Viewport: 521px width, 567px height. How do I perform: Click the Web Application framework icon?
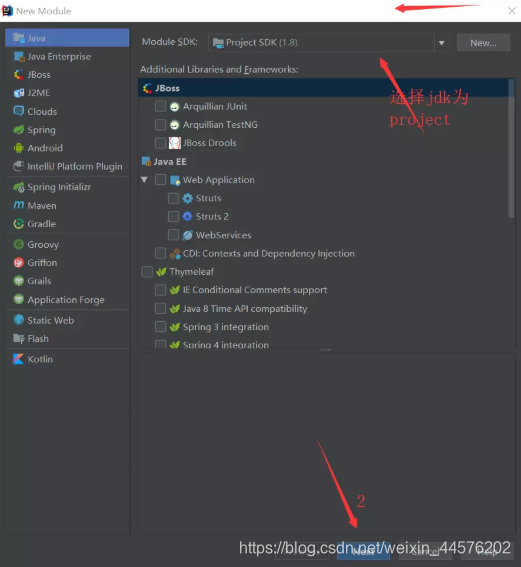click(175, 180)
